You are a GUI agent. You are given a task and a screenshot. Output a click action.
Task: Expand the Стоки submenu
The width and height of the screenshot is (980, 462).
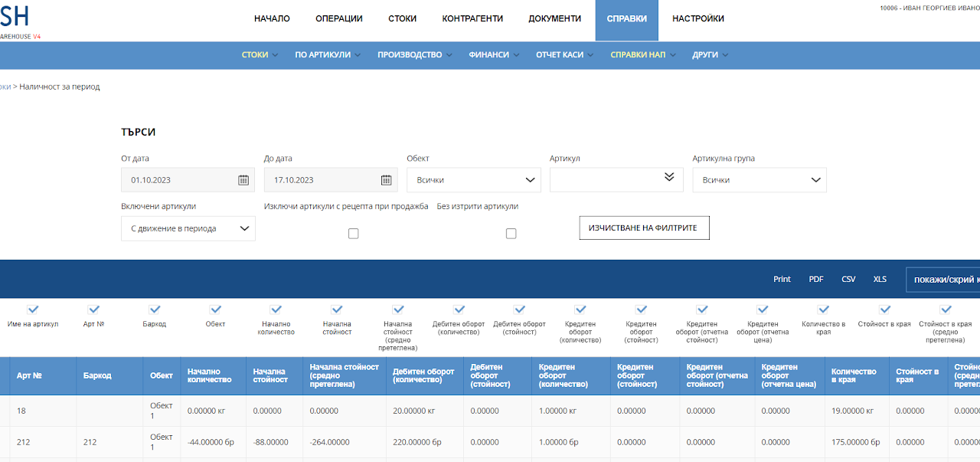[x=260, y=55]
